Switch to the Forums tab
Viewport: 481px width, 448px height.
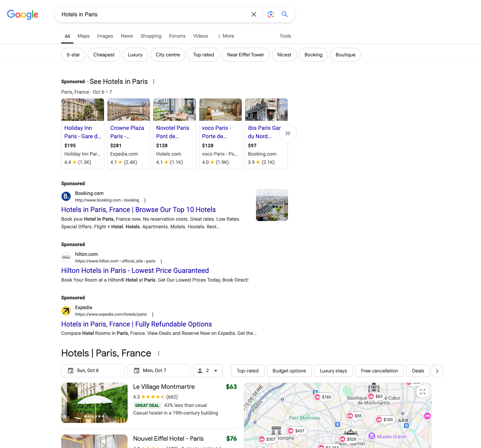point(177,36)
